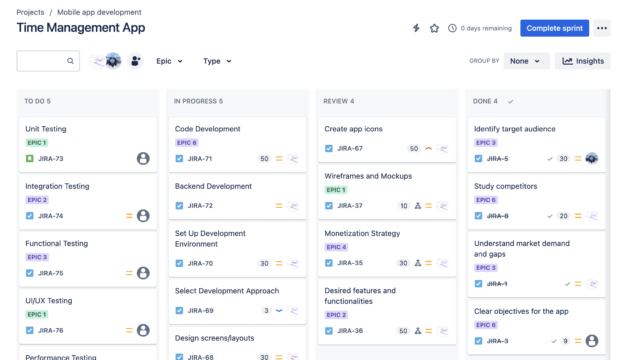Click the task checkbox icon on JIRA-71
Screen dimensions: 619x360
[x=179, y=158]
